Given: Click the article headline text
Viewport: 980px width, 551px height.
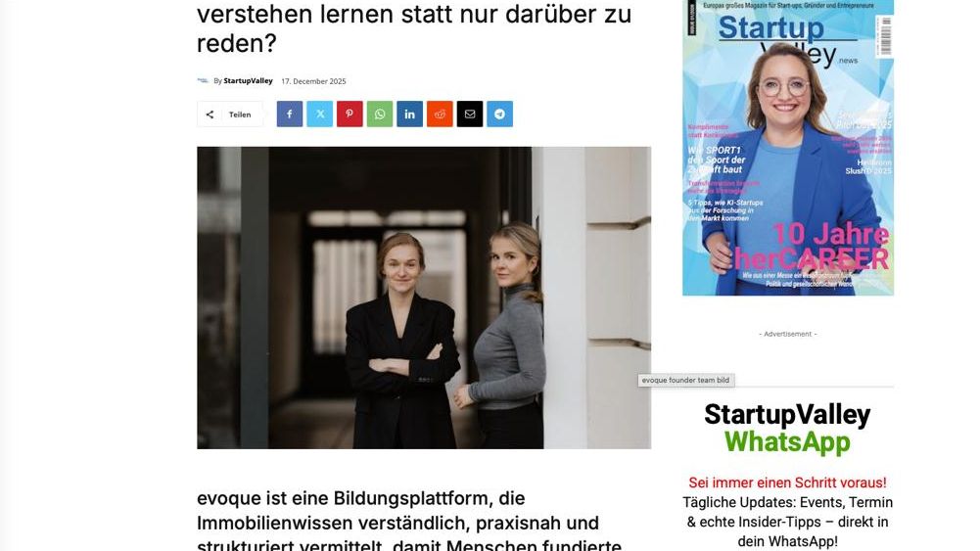Looking at the screenshot, I should (x=414, y=28).
